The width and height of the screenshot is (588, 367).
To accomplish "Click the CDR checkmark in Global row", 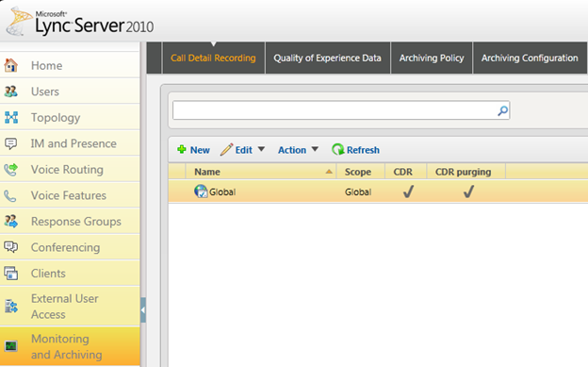I will pyautogui.click(x=408, y=192).
